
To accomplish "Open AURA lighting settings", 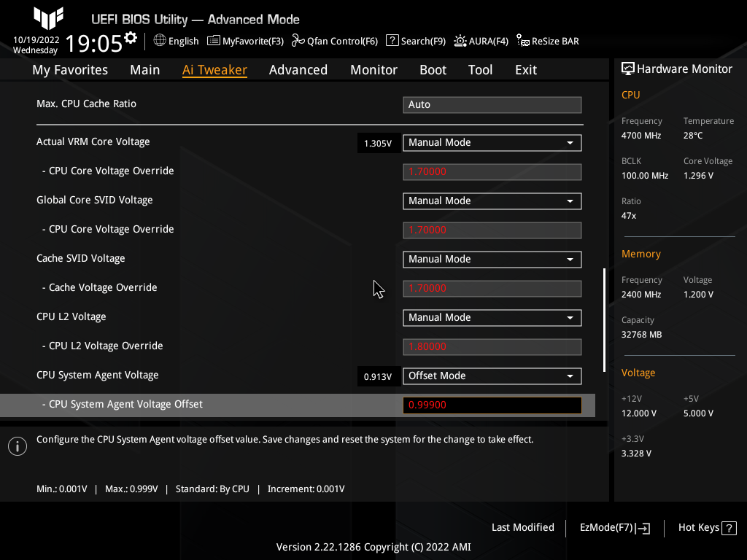I will coord(481,41).
